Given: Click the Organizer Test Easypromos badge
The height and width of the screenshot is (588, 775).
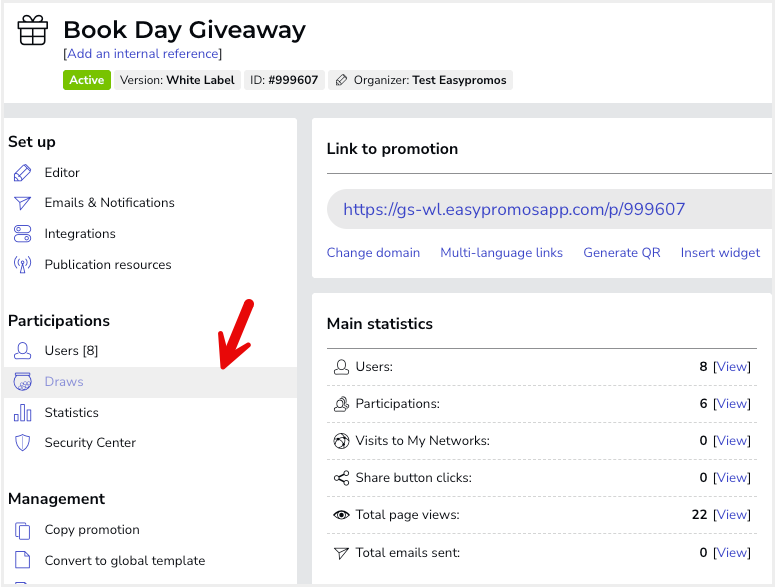Looking at the screenshot, I should [x=421, y=80].
